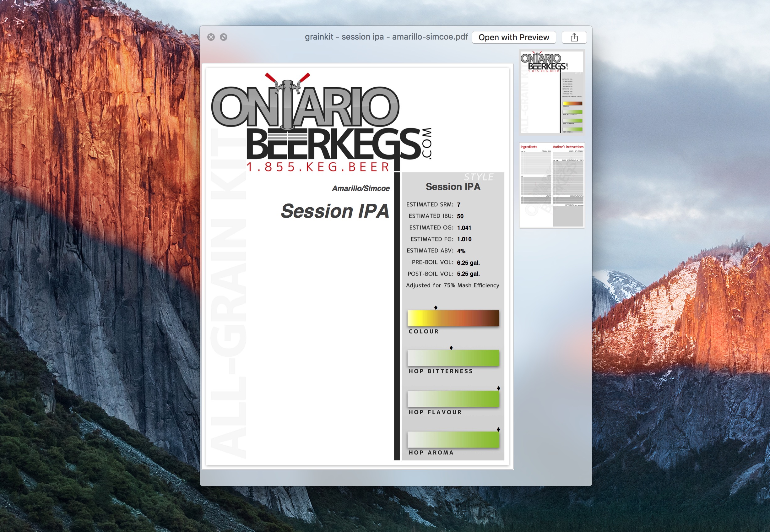This screenshot has height=532, width=770.
Task: Click the ESTIMATED SRM value 7
Action: coord(459,205)
